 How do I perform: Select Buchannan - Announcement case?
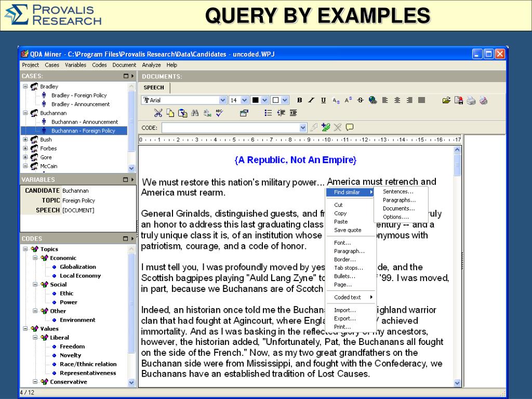click(85, 122)
